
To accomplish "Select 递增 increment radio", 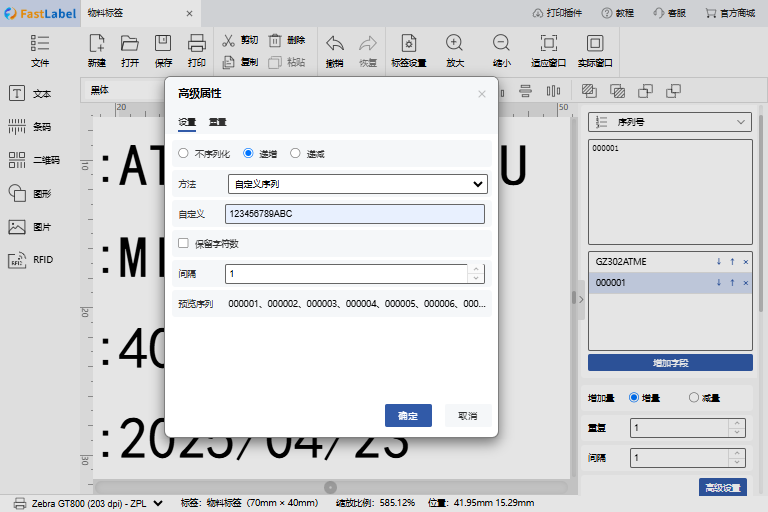I will tap(248, 153).
